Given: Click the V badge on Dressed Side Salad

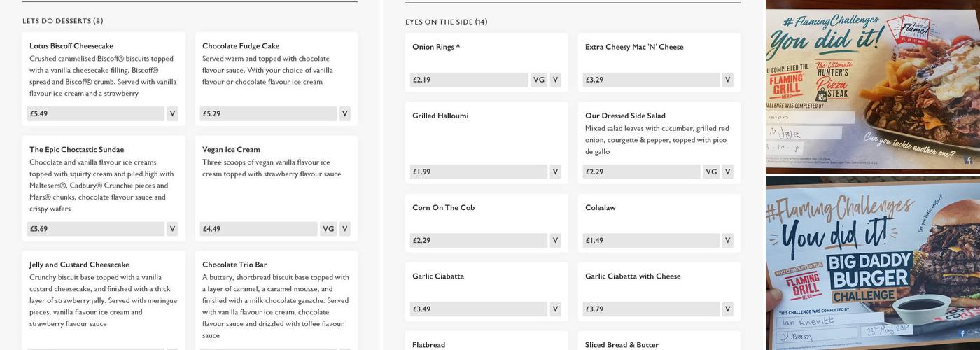Looking at the screenshot, I should coord(728,171).
